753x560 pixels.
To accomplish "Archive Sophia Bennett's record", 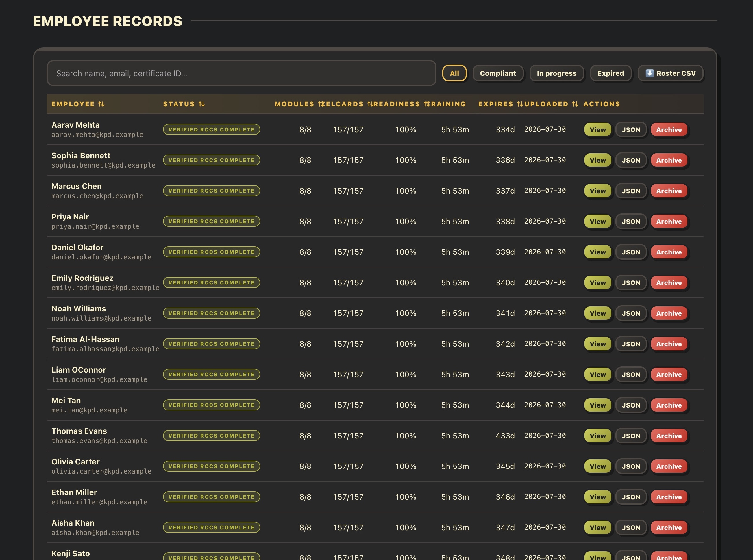I will pyautogui.click(x=669, y=160).
